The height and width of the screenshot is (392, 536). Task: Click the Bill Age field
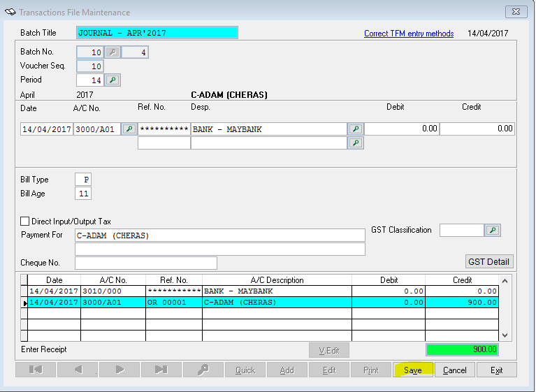click(83, 194)
